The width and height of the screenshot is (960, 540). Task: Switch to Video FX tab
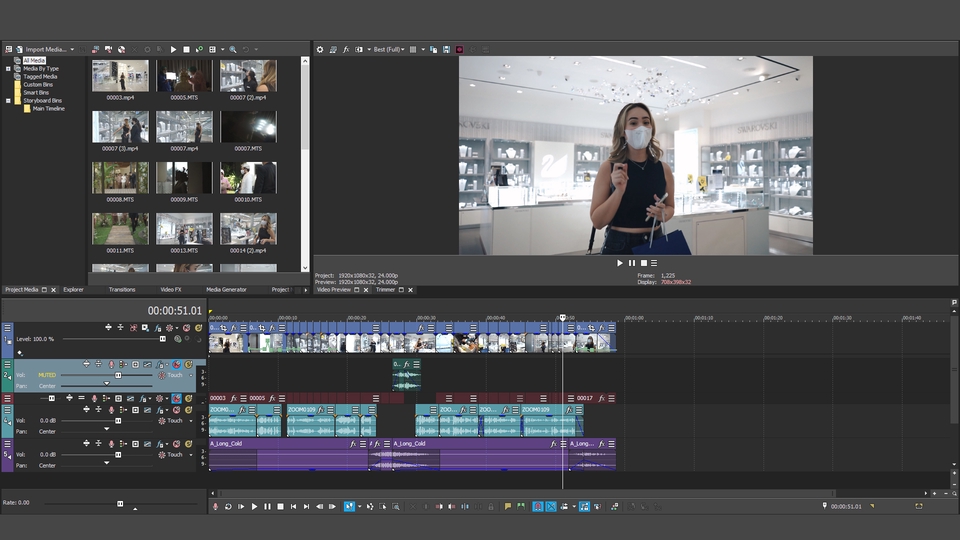pos(171,290)
